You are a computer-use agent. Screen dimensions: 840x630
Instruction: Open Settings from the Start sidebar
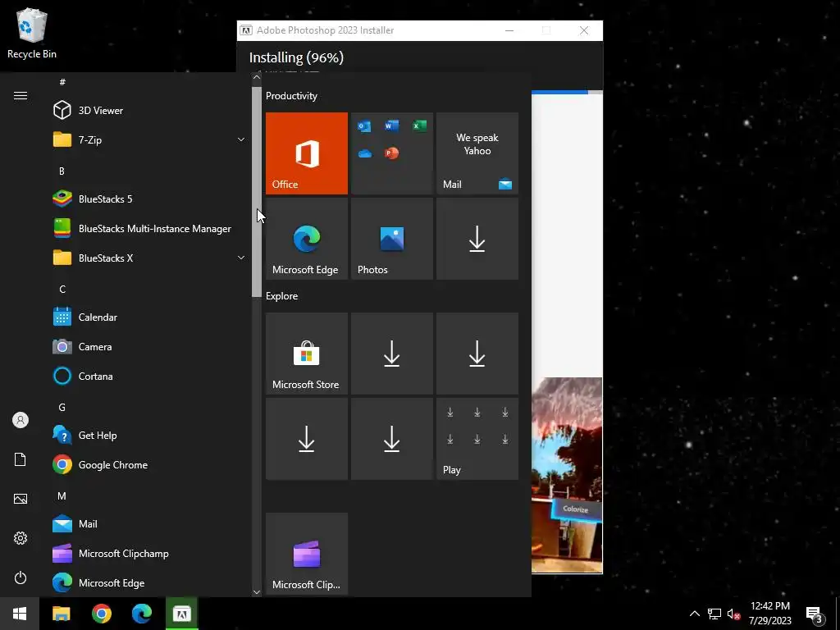pyautogui.click(x=21, y=538)
